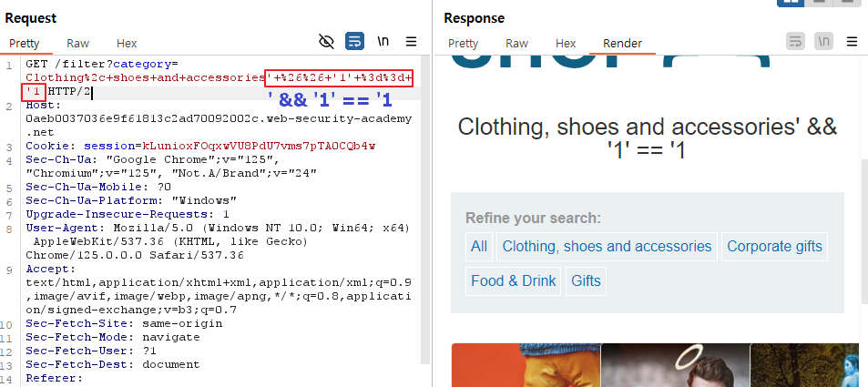Switch to the Hex tab in Response
The image size is (868, 387).
(x=566, y=43)
